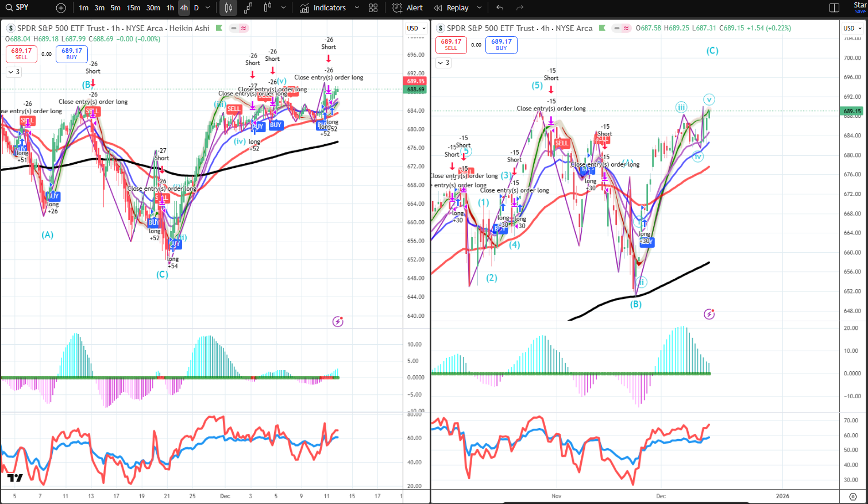
Task: Click the Nov date label on 4h time axis
Action: [x=556, y=496]
